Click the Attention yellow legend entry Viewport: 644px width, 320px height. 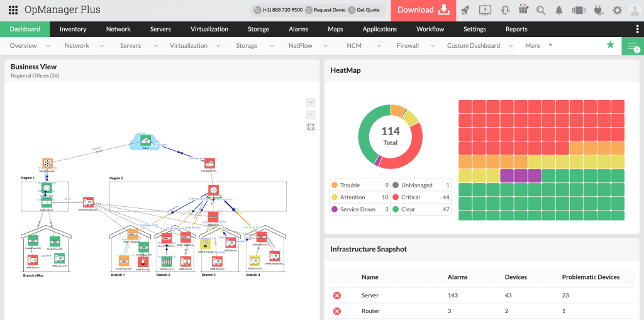[359, 197]
